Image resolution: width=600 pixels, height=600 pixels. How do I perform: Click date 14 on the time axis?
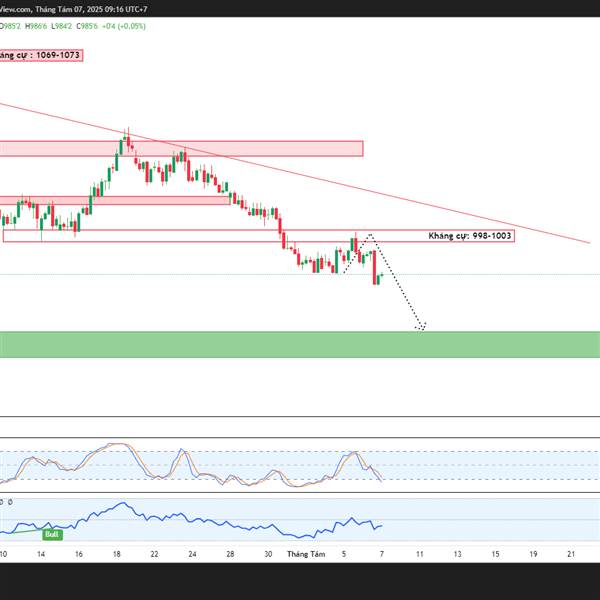click(41, 554)
